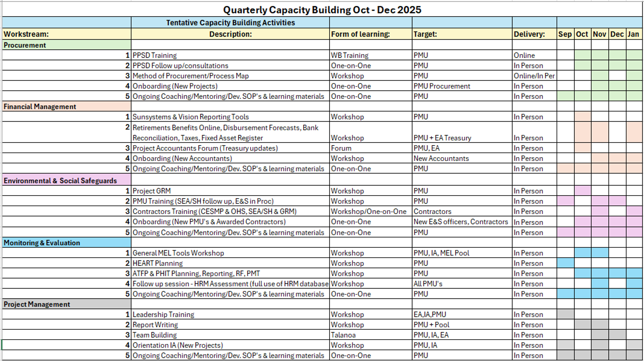Select the 'New E&S officers, Contractors' target cell
The width and height of the screenshot is (644, 361).
[x=461, y=222]
